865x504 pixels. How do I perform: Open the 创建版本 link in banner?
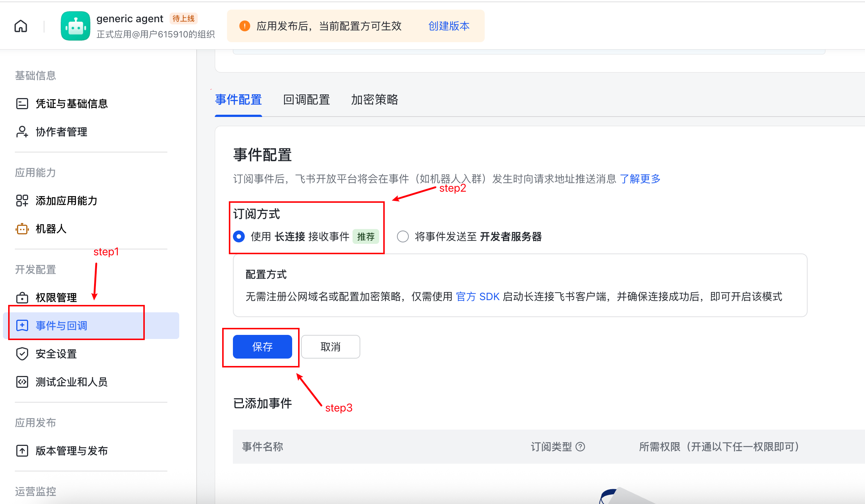tap(449, 26)
